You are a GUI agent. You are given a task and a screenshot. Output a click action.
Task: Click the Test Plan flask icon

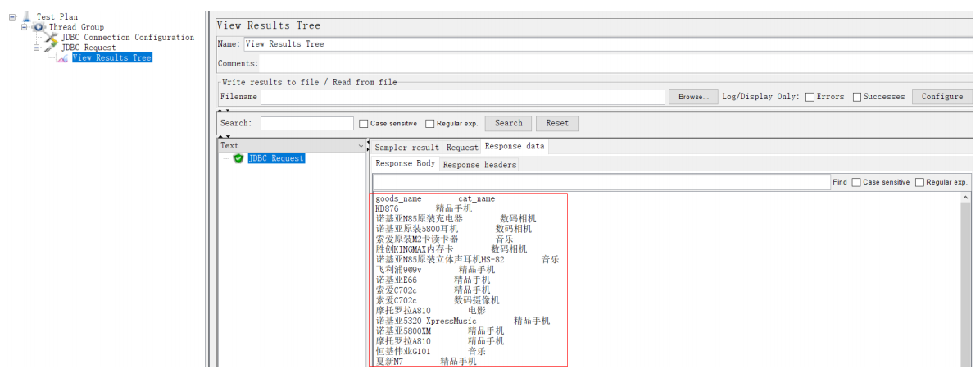point(26,17)
